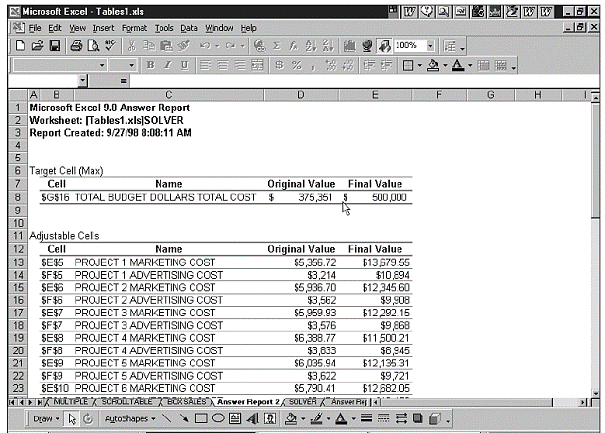Screen dimensions: 605x433
Task: Open the Font size dropdown
Action: (132, 65)
